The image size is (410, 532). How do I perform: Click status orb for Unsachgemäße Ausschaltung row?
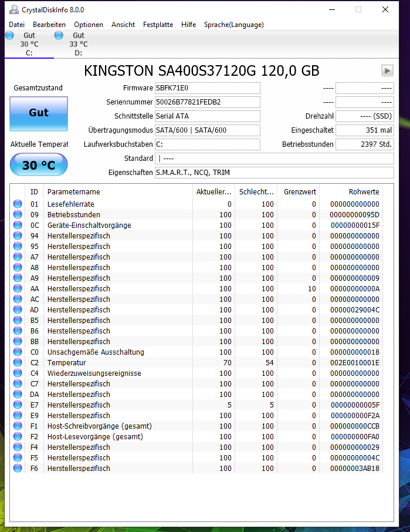coord(18,352)
